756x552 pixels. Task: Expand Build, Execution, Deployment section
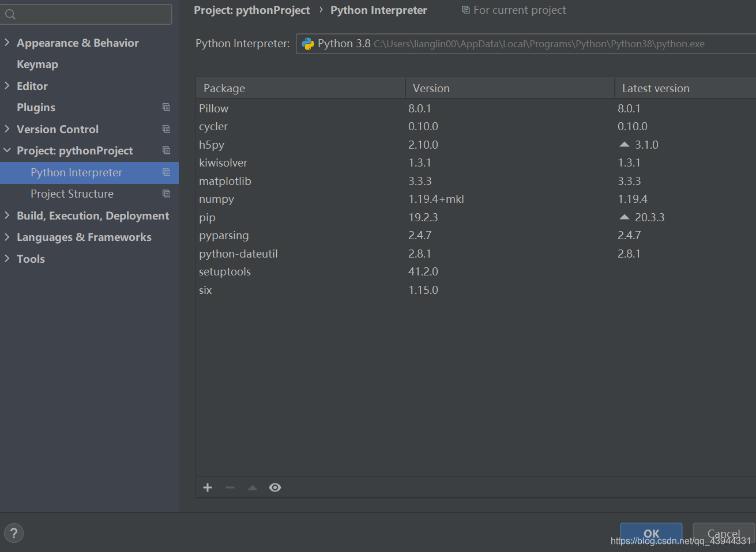coord(7,215)
